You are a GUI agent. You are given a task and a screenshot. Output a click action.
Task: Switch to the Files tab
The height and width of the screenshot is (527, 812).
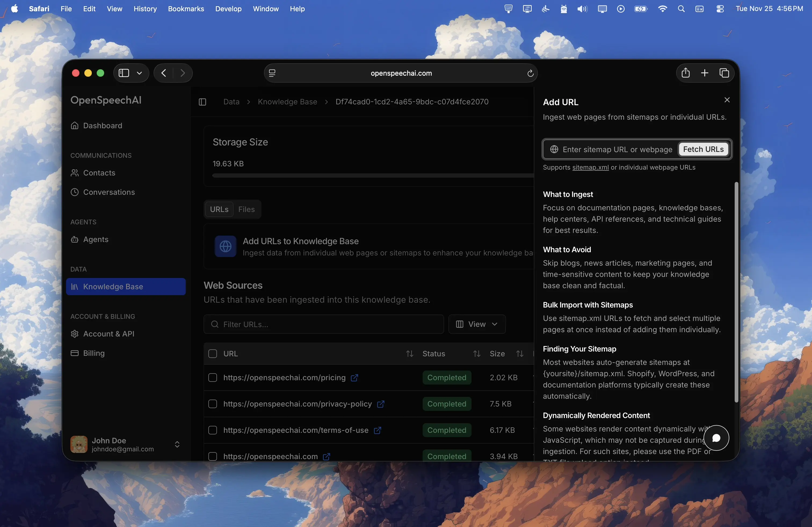(x=246, y=209)
